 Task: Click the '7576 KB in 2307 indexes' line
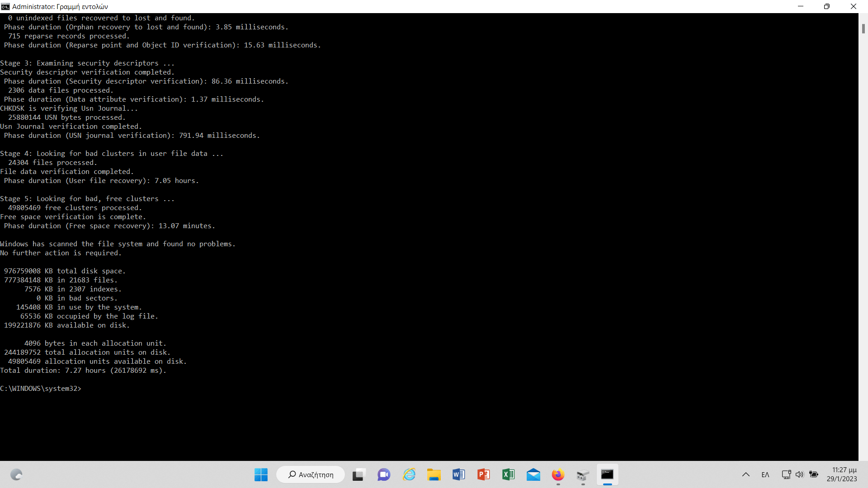point(73,289)
